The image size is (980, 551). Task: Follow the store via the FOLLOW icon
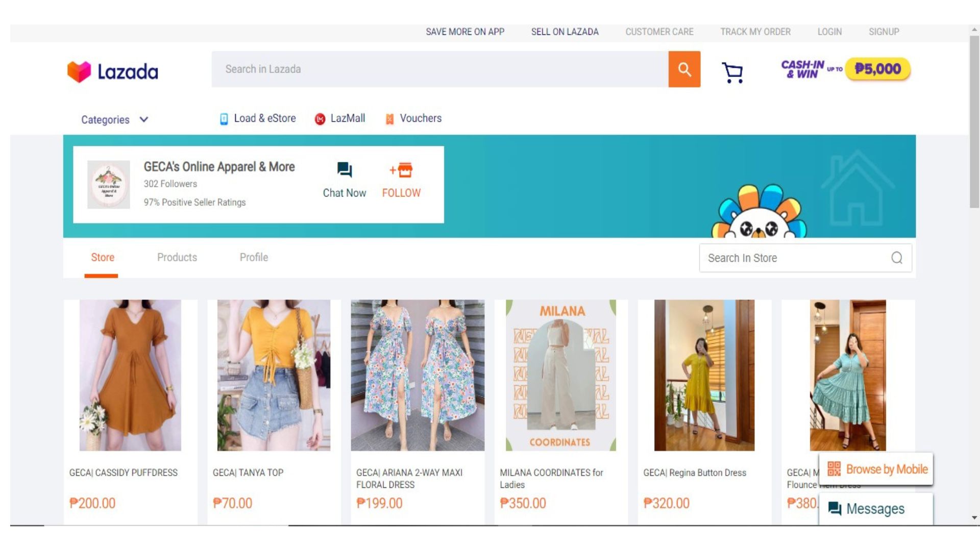[401, 170]
